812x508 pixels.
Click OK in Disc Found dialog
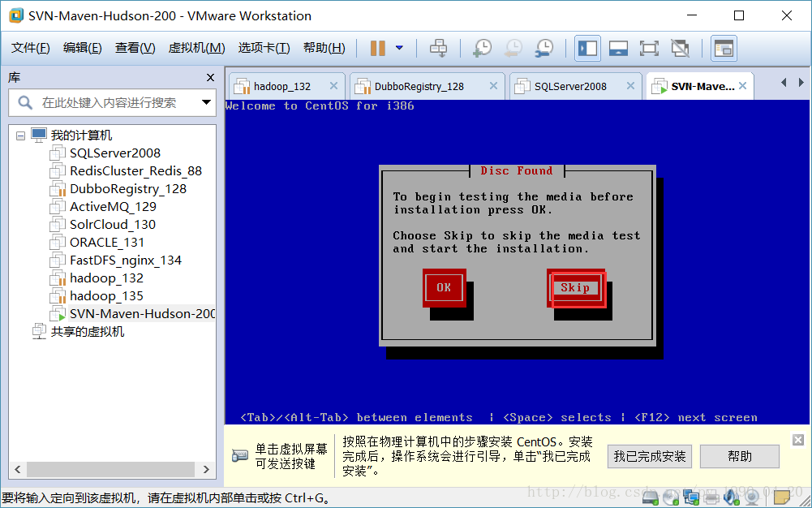tap(444, 288)
